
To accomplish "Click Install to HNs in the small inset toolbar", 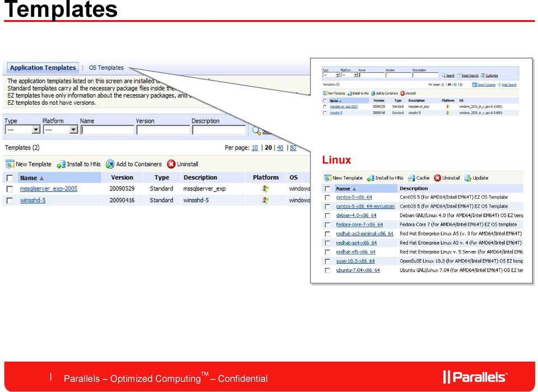I will [358, 94].
